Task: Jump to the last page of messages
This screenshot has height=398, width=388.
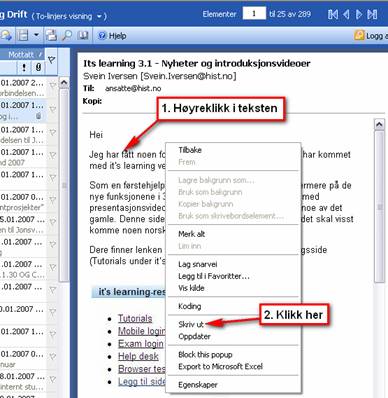Action: [372, 14]
